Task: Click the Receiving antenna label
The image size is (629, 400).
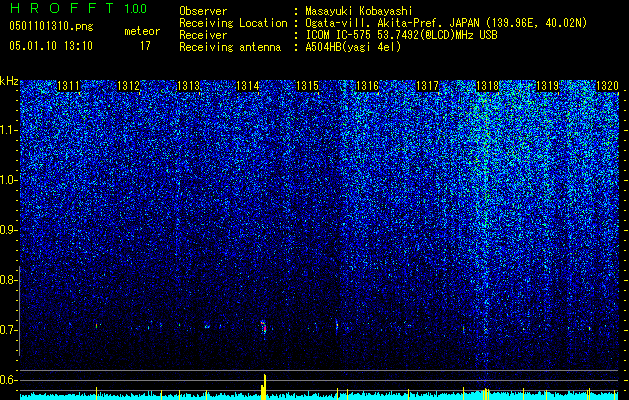Action: tap(230, 47)
